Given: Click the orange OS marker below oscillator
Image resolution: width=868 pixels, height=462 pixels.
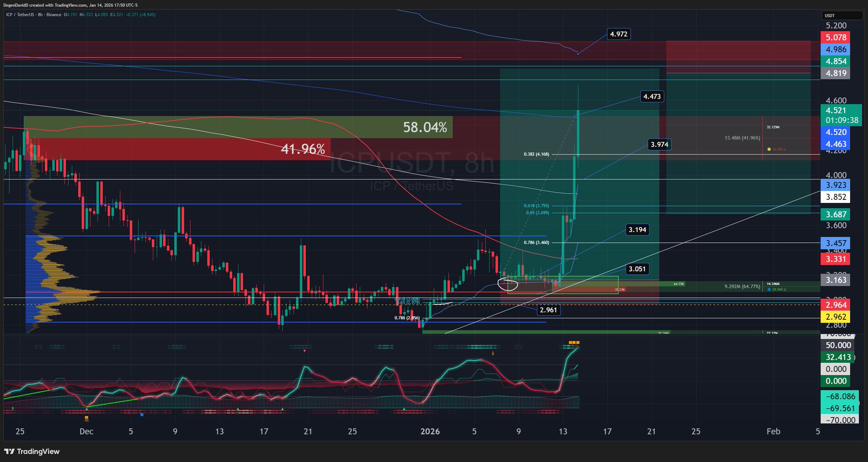Looking at the screenshot, I should pyautogui.click(x=86, y=419).
